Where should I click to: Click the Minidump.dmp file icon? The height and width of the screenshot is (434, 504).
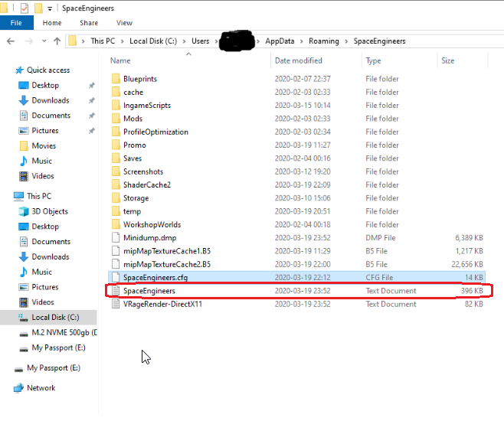pos(116,237)
